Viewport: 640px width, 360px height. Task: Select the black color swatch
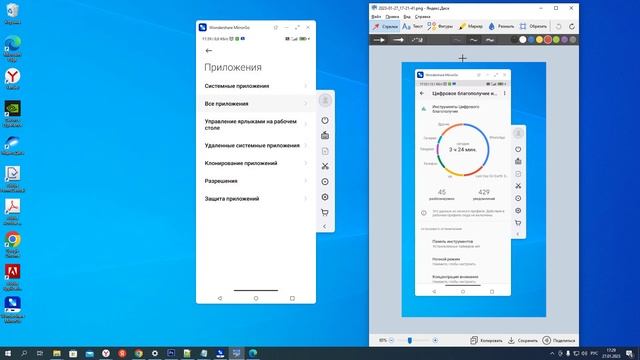515,40
